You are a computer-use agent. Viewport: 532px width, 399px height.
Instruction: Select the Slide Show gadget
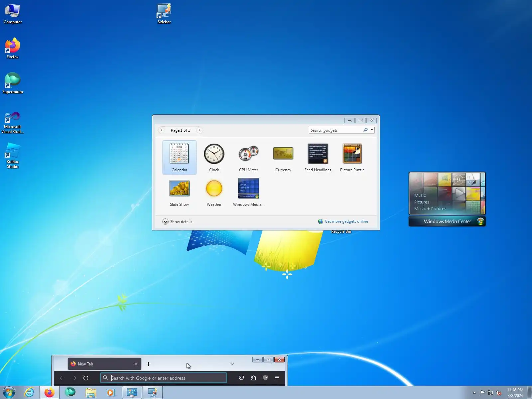[x=179, y=193]
